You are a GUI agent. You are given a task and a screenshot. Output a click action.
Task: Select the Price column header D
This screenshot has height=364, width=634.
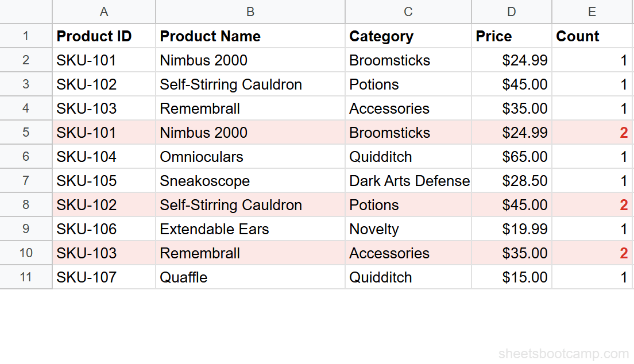tap(511, 11)
